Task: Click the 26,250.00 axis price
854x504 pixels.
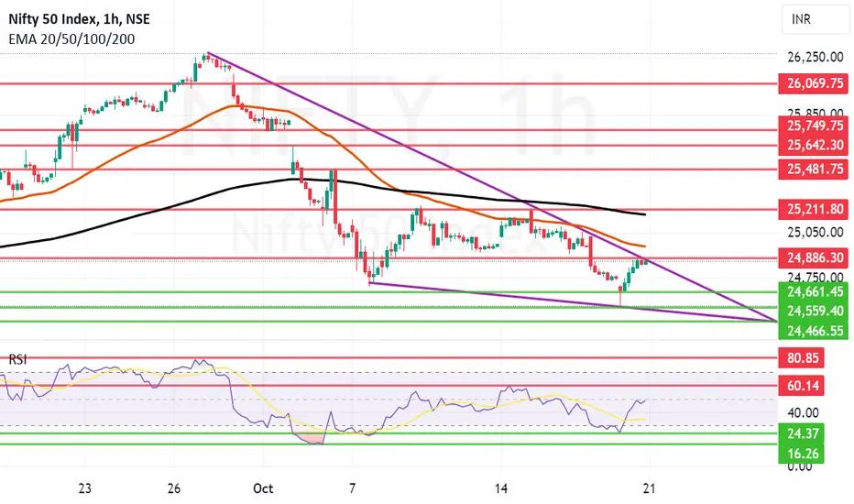Action: [x=815, y=57]
